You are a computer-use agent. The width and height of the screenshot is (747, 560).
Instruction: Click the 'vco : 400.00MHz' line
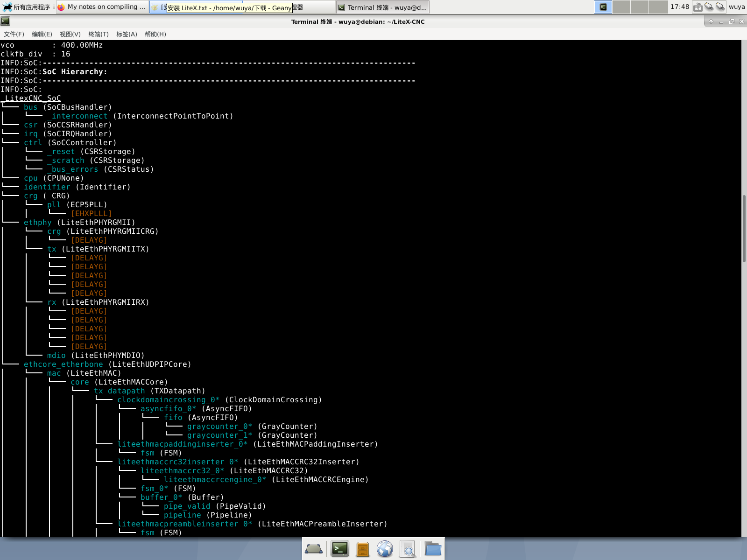click(x=51, y=45)
